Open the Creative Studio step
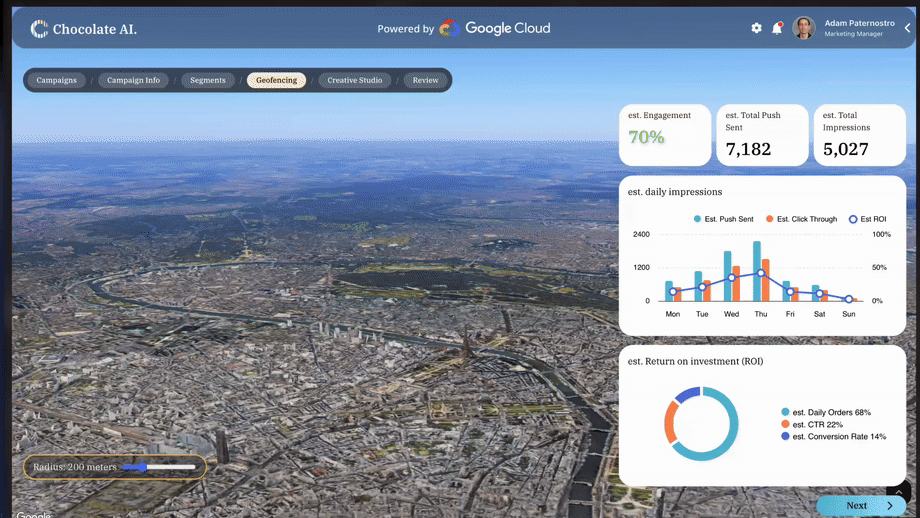The height and width of the screenshot is (518, 920). pyautogui.click(x=354, y=80)
